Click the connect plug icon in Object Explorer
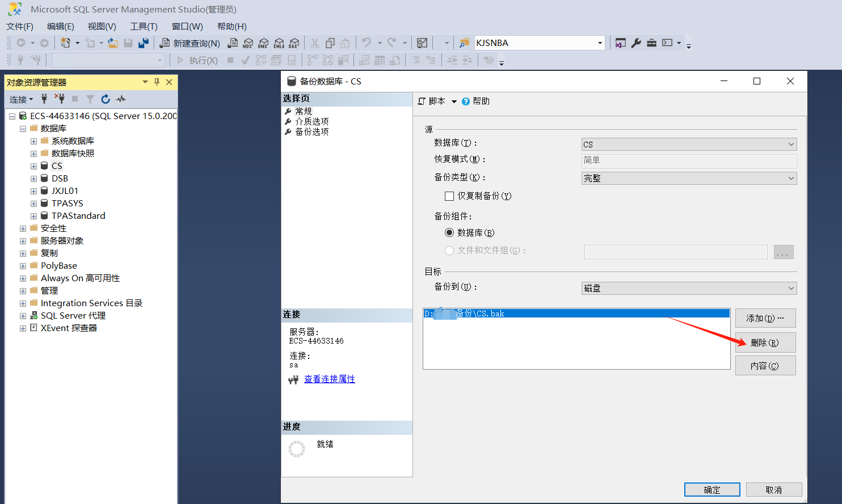Image resolution: width=842 pixels, height=504 pixels. [x=44, y=99]
